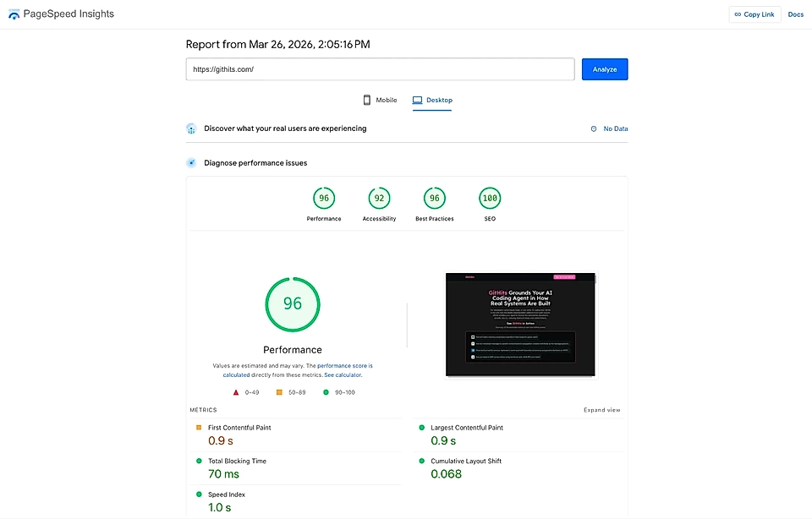Click the Copy Link icon
Image resolution: width=812 pixels, height=519 pixels.
tap(739, 14)
